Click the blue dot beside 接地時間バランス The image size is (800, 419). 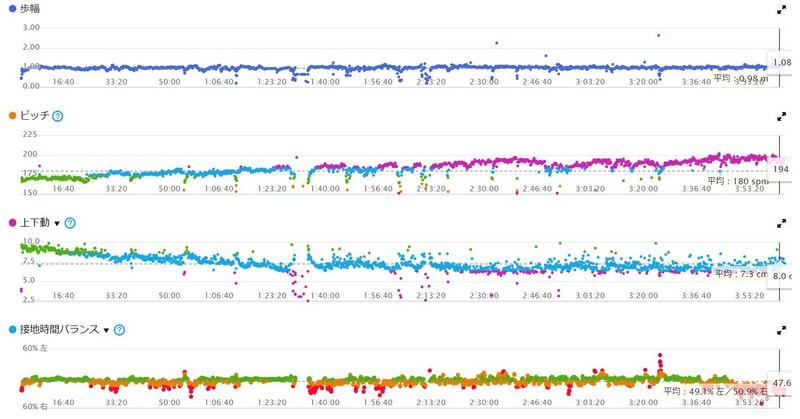[x=9, y=329]
